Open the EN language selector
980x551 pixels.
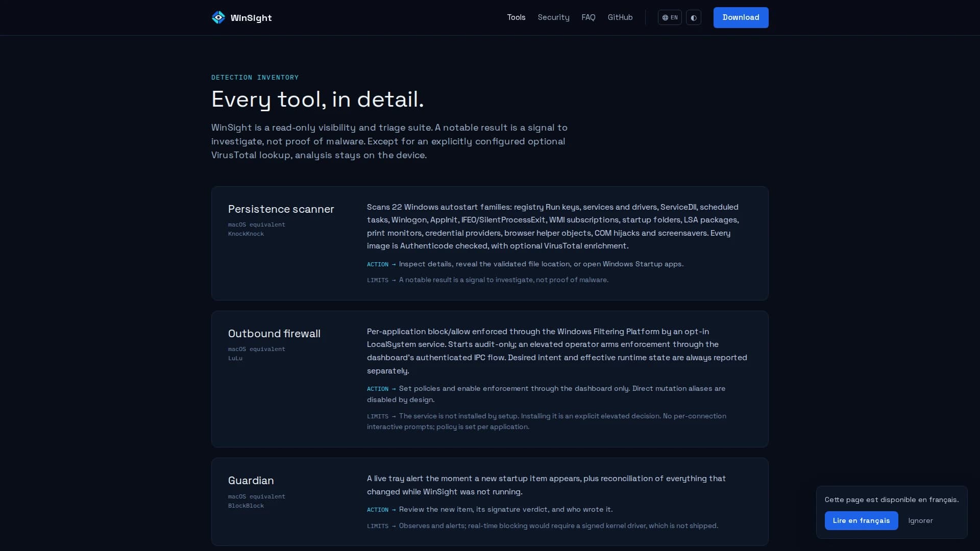(x=670, y=17)
